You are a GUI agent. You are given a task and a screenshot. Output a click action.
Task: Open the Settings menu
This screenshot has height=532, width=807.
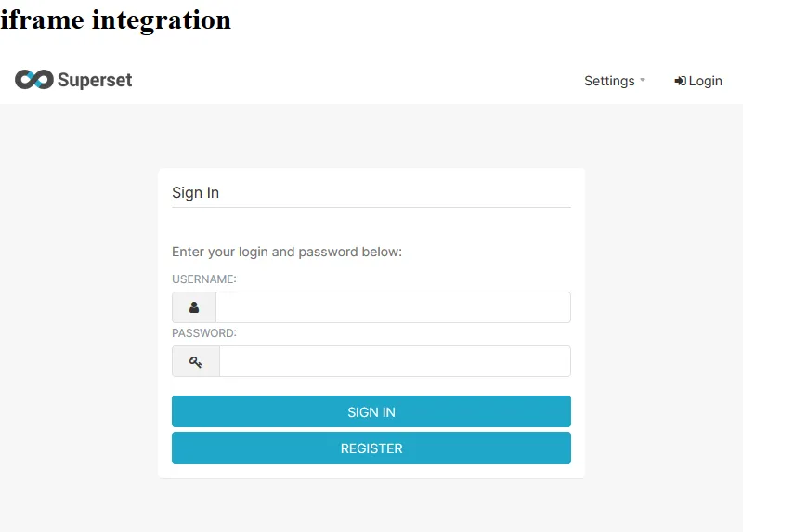pos(609,81)
